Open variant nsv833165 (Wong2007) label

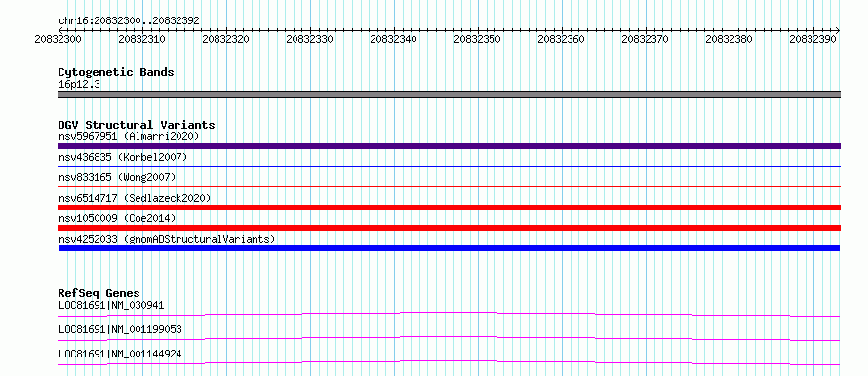click(117, 177)
